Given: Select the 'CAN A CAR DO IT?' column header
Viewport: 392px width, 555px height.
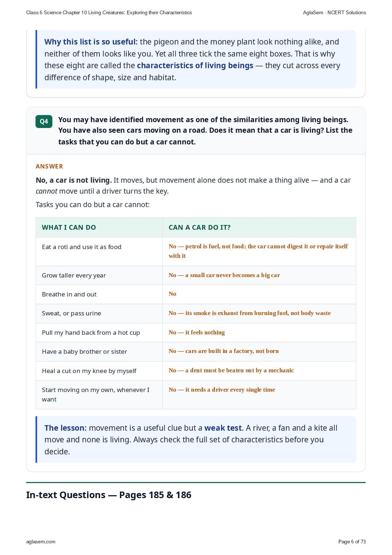Looking at the screenshot, I should pyautogui.click(x=259, y=228).
